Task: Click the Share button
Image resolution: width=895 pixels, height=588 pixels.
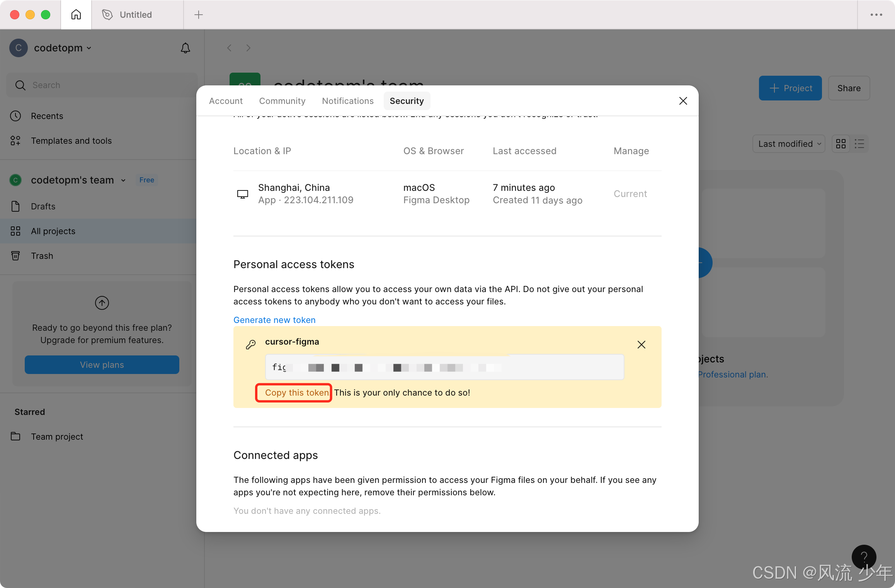Action: (849, 88)
